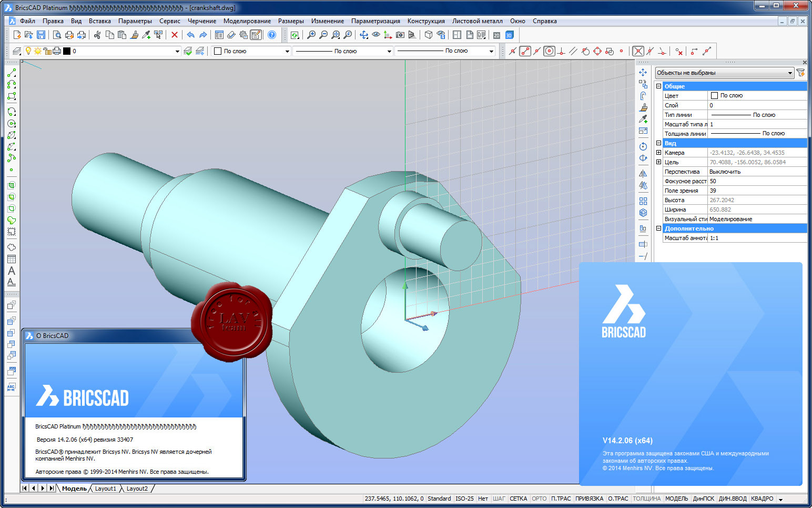Click the white swatch in color control
Viewport: 812px width, 508px height.
point(218,51)
